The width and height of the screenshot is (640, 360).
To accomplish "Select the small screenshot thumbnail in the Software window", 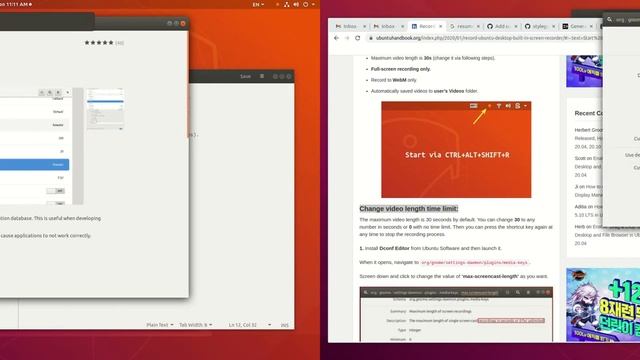I will click(105, 109).
